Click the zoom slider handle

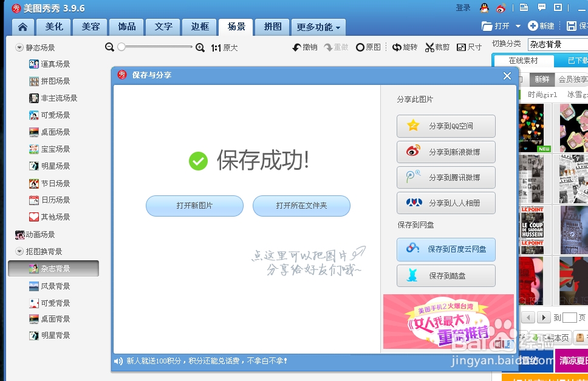pos(121,47)
